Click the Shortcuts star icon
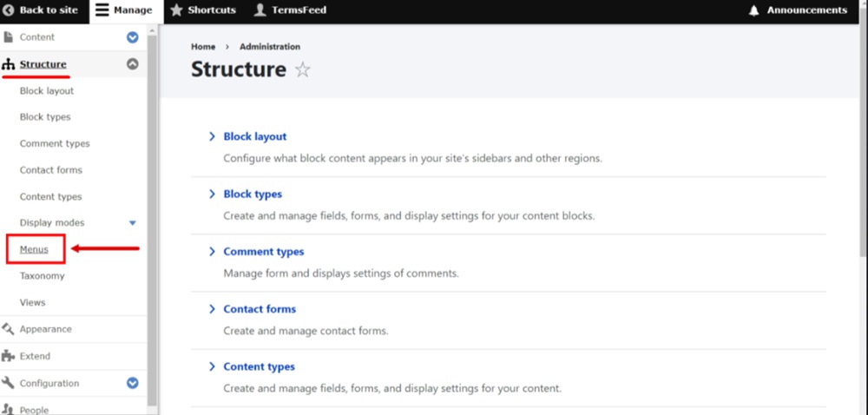 [x=176, y=10]
